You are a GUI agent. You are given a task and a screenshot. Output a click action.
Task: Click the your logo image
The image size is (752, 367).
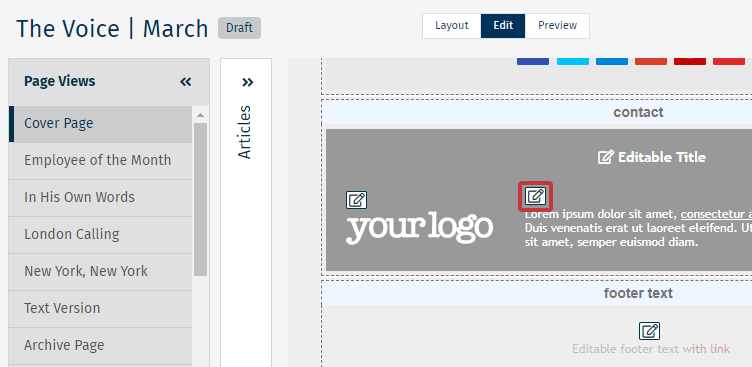(420, 228)
